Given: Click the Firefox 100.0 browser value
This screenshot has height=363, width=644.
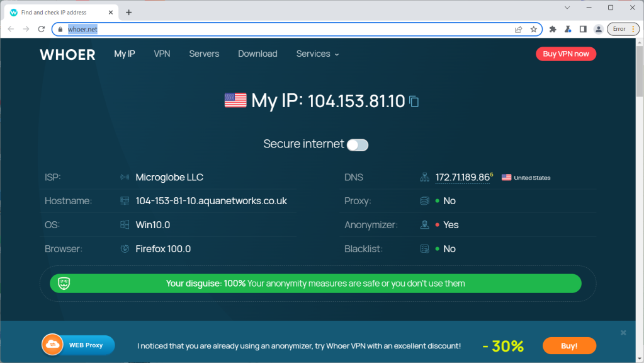Looking at the screenshot, I should [163, 249].
